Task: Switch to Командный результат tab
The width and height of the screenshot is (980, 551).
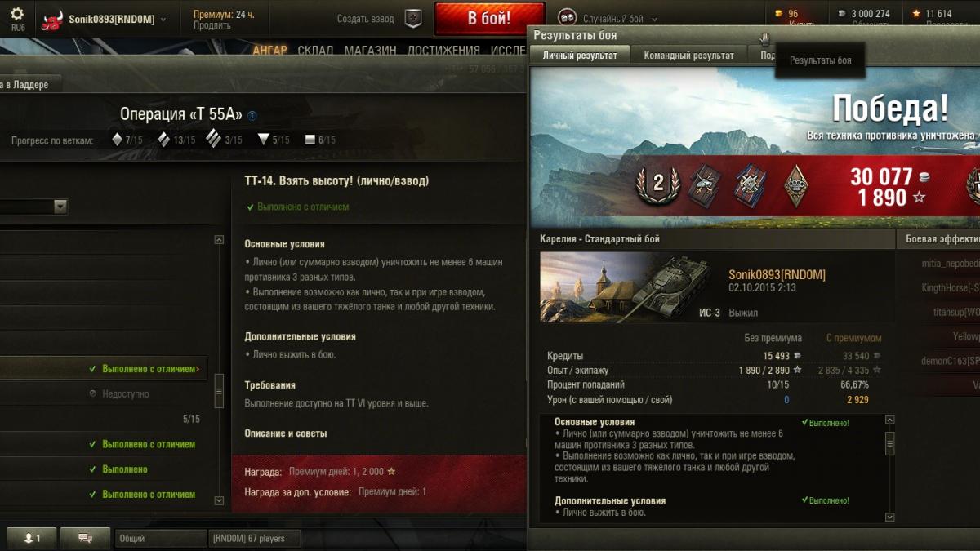Action: pos(688,56)
